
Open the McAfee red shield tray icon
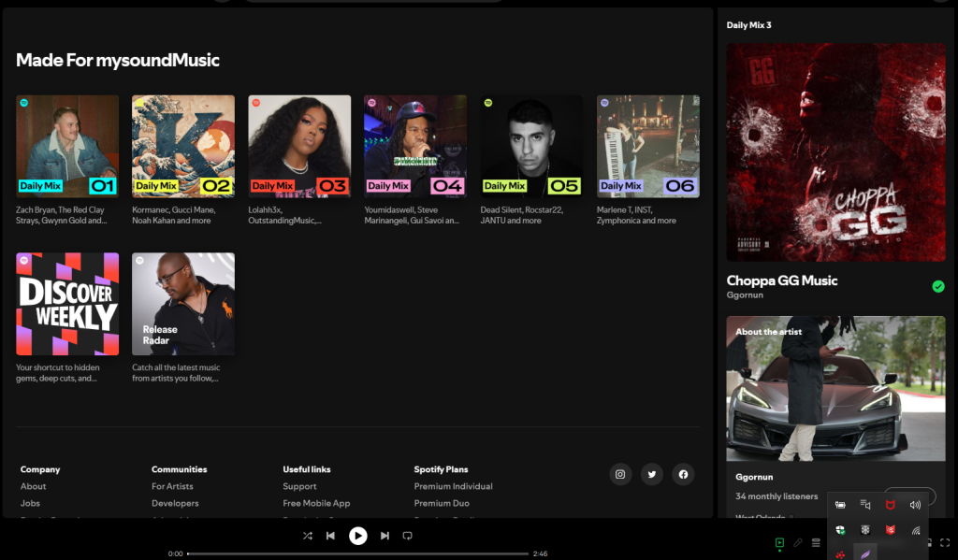891,505
